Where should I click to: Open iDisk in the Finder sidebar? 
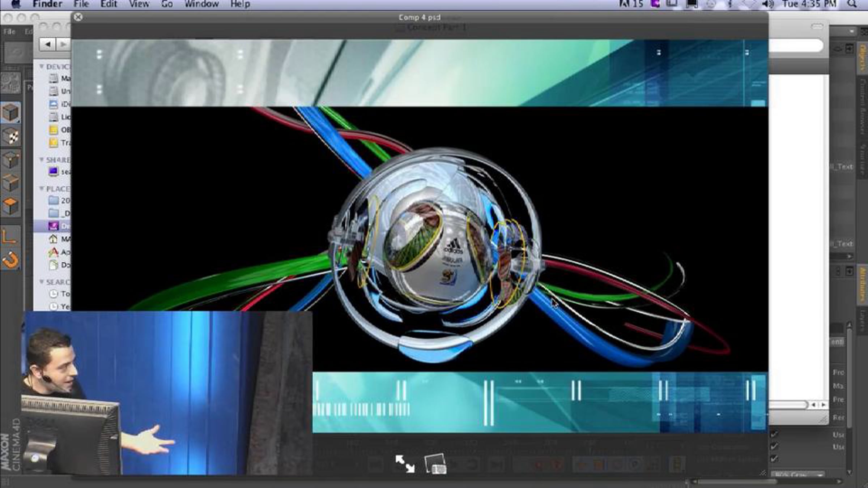point(60,104)
